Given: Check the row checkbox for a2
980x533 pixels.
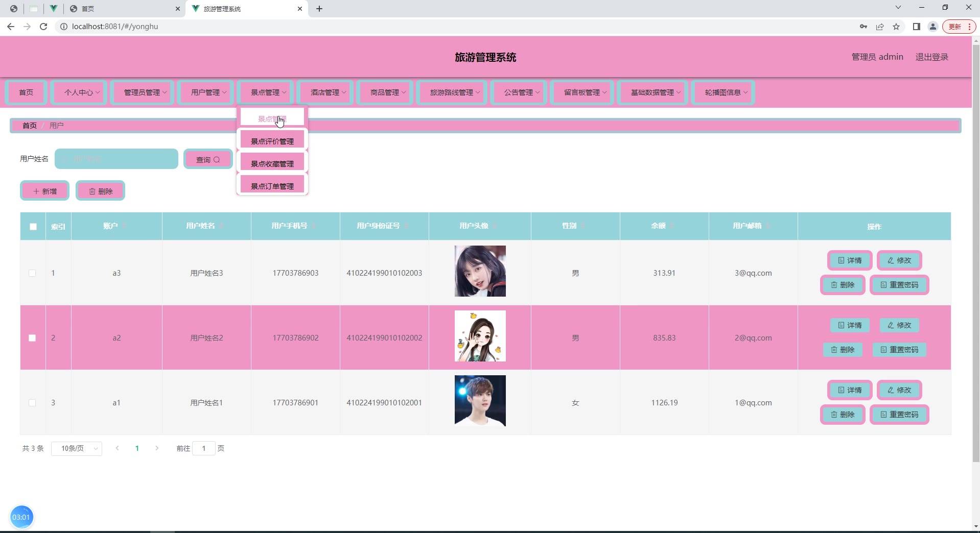Looking at the screenshot, I should (x=32, y=338).
